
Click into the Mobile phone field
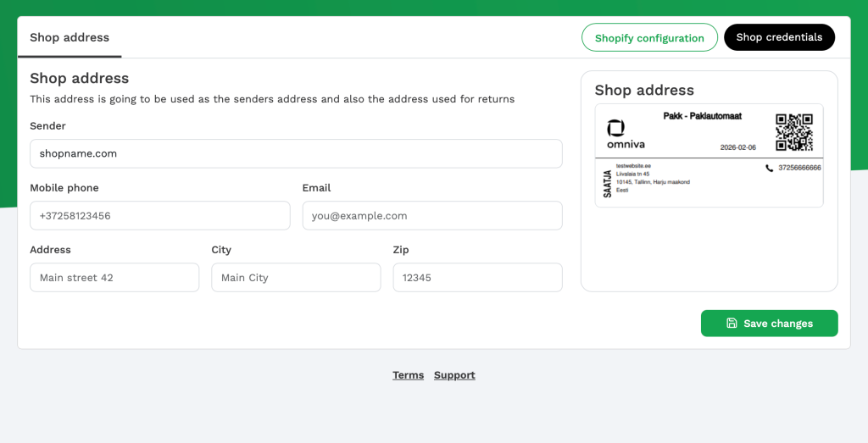coord(159,215)
